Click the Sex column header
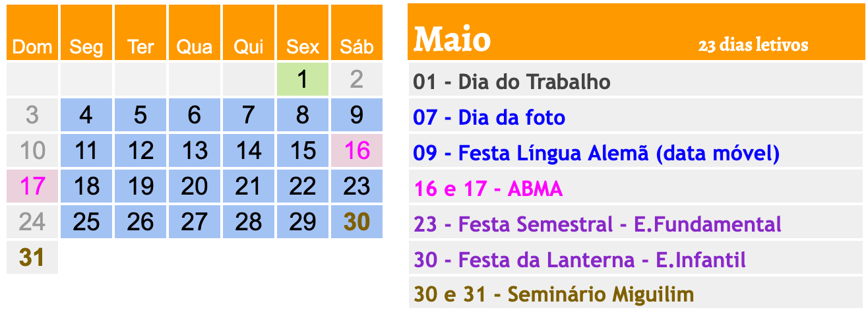This screenshot has width=868, height=322. 302,47
